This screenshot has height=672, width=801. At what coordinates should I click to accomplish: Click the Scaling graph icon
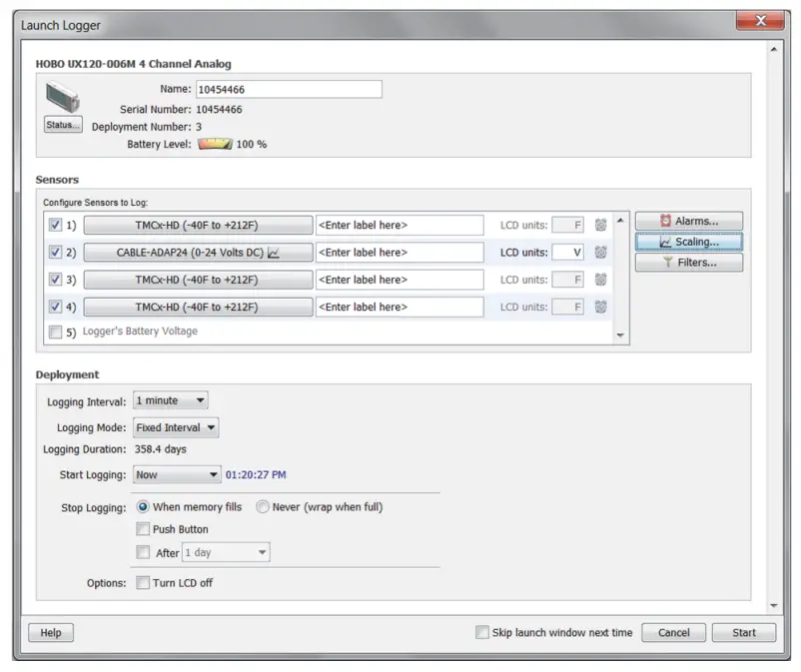point(666,241)
